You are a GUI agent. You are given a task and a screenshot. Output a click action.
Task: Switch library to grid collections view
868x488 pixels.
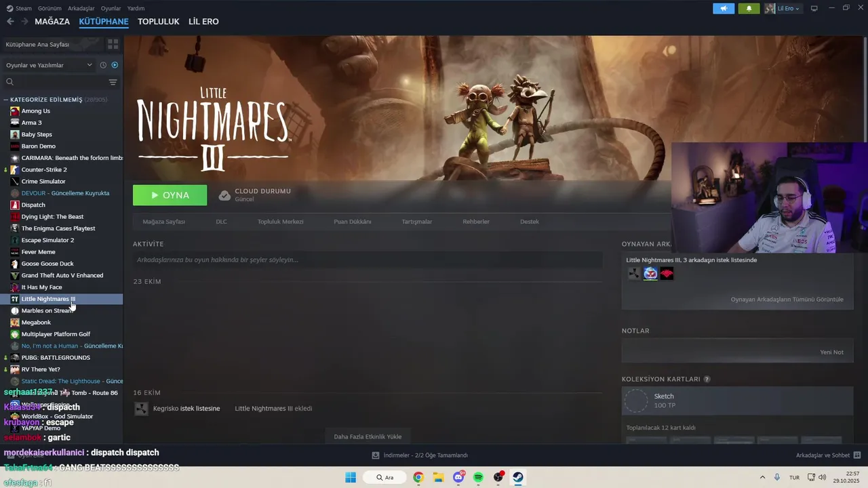coord(113,44)
